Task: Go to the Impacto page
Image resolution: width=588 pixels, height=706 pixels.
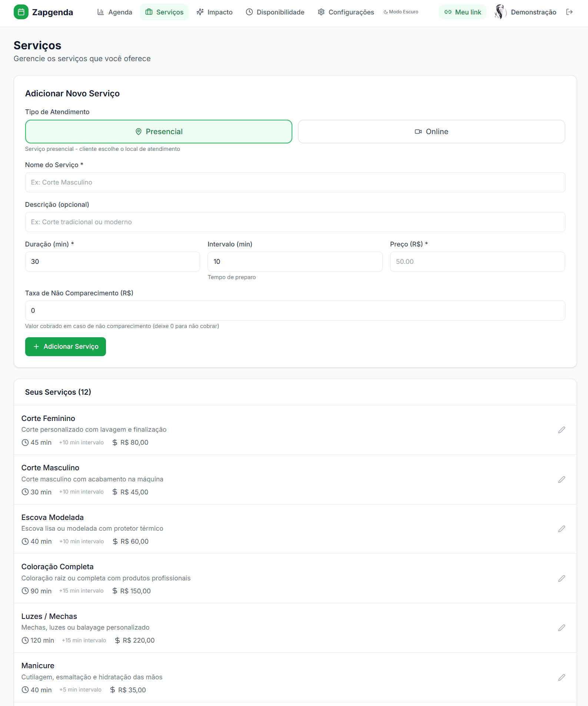Action: tap(215, 12)
